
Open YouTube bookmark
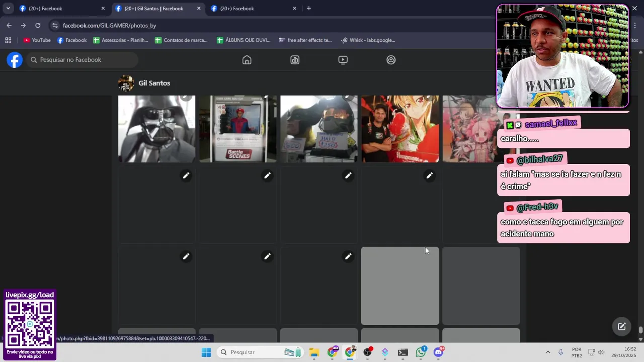[x=37, y=40]
